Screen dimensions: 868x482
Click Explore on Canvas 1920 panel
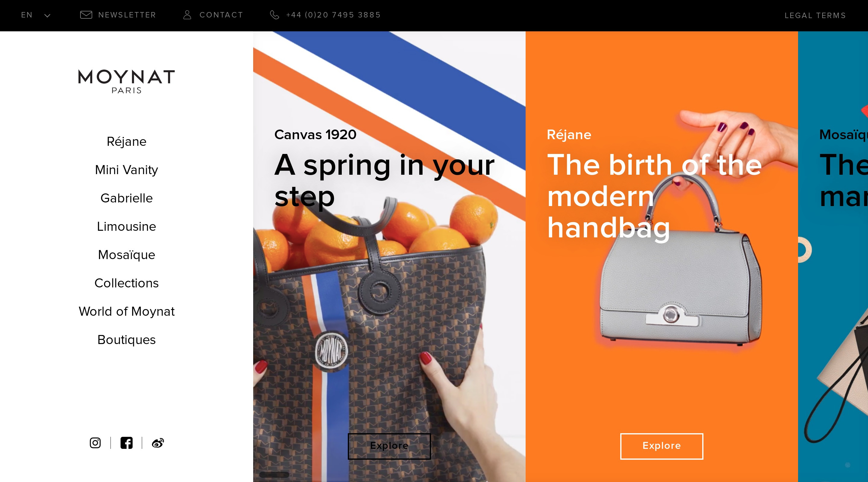[x=389, y=446]
